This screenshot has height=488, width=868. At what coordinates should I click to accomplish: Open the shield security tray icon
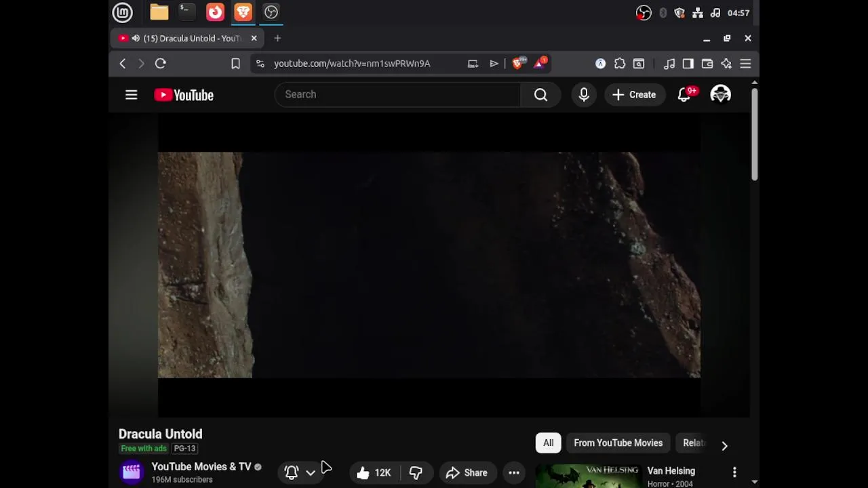pyautogui.click(x=680, y=13)
